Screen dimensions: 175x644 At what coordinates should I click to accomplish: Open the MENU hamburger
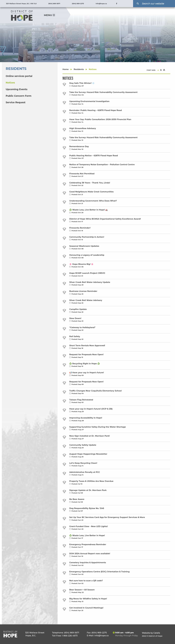49,15
